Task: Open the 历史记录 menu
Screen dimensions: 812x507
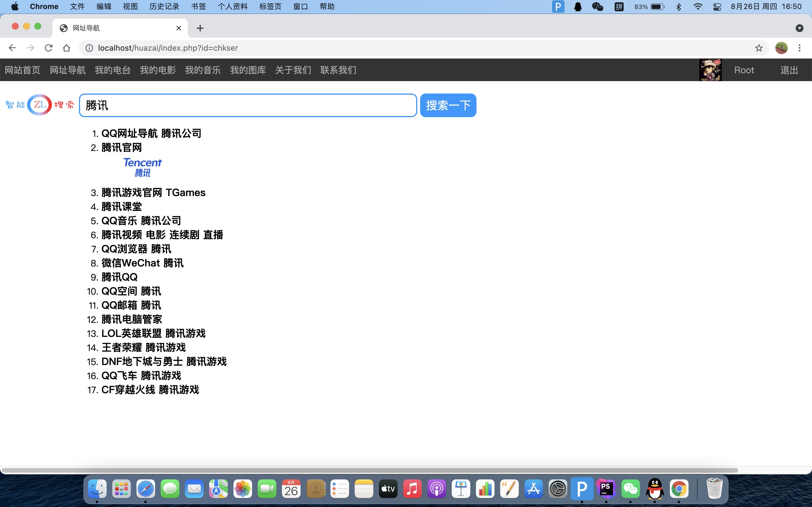Action: (164, 7)
